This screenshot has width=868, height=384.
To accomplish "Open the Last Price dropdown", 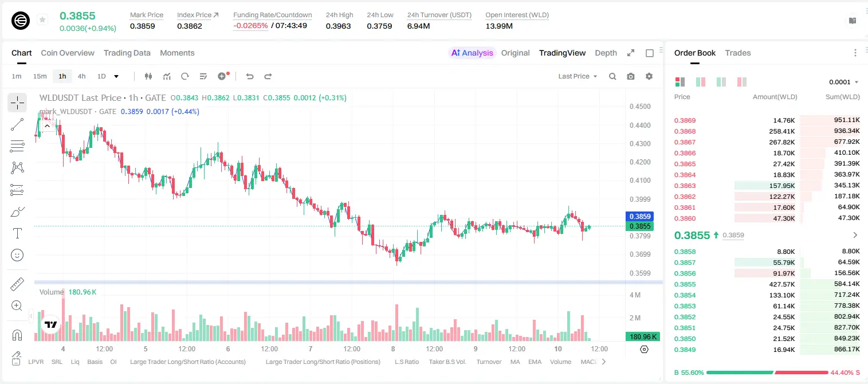I will pos(578,76).
